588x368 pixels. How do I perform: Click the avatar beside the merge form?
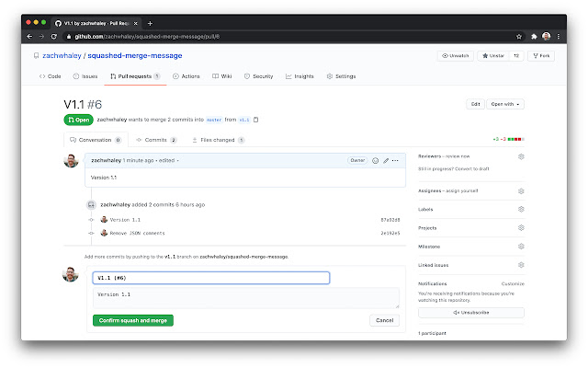(x=71, y=274)
